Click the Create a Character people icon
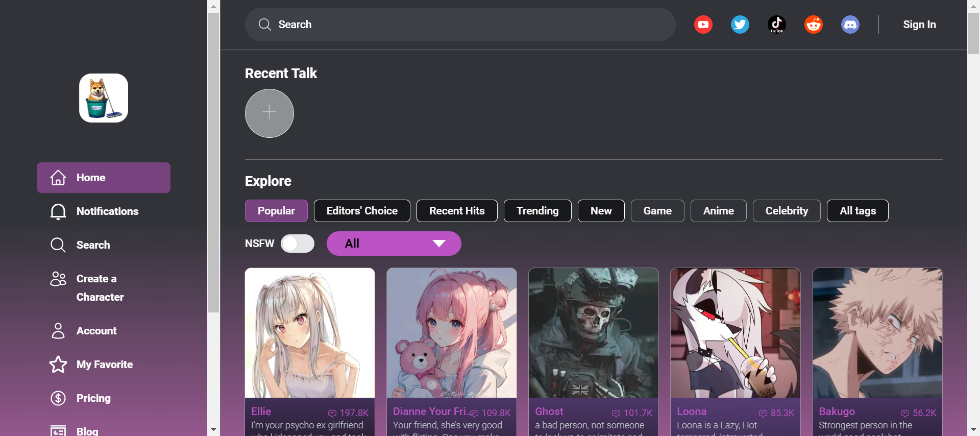This screenshot has width=980, height=436. (x=58, y=279)
